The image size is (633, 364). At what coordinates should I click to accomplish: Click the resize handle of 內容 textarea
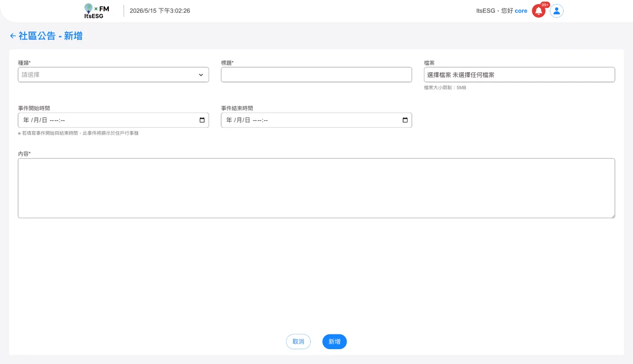click(x=612, y=215)
